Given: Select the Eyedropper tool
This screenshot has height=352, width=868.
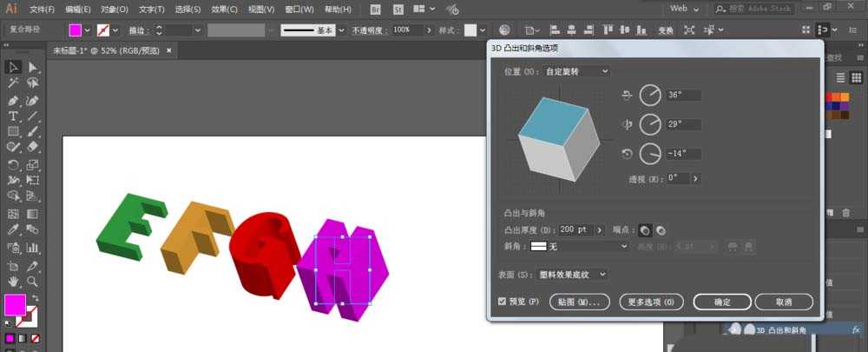Looking at the screenshot, I should click(x=14, y=230).
